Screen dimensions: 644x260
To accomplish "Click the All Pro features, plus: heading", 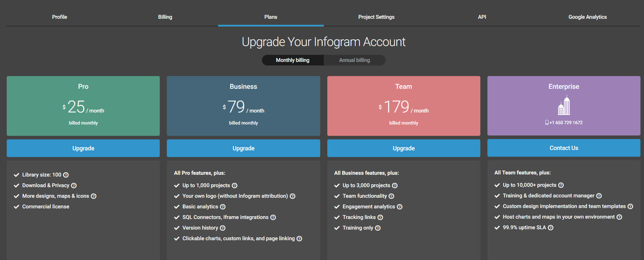I will click(x=199, y=173).
